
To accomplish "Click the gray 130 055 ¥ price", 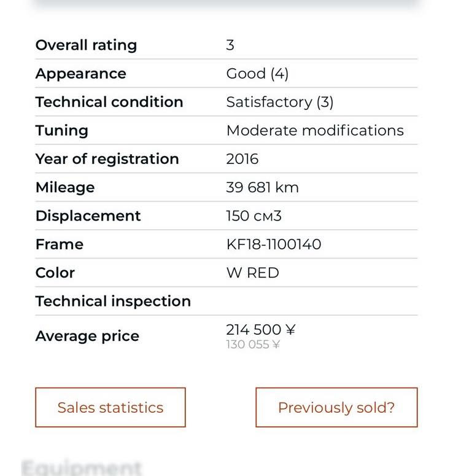I will pyautogui.click(x=253, y=345).
